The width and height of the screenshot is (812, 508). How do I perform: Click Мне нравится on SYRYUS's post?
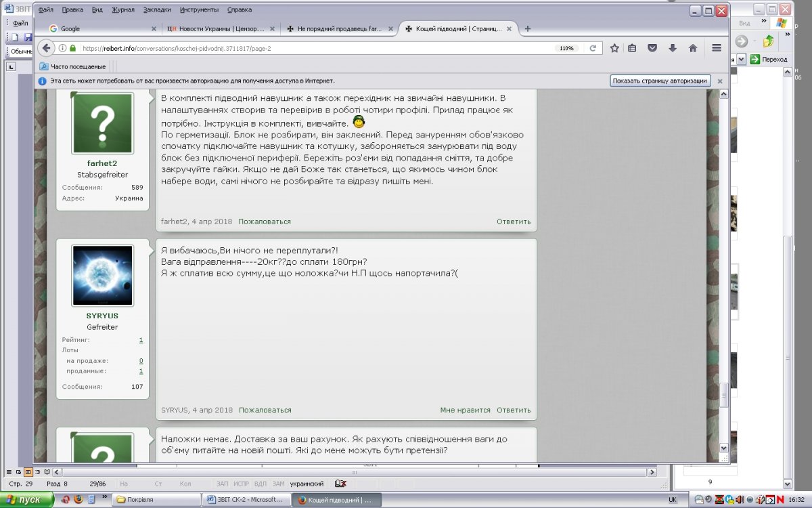[x=465, y=410]
